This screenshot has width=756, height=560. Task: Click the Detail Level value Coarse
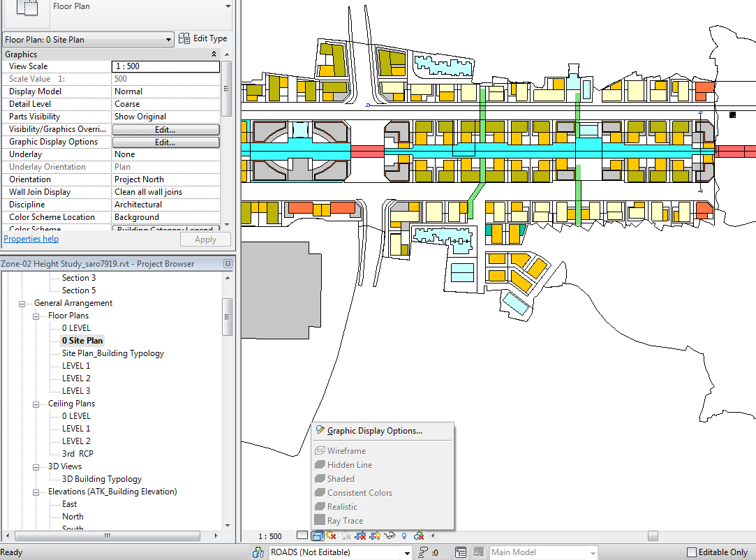[127, 104]
